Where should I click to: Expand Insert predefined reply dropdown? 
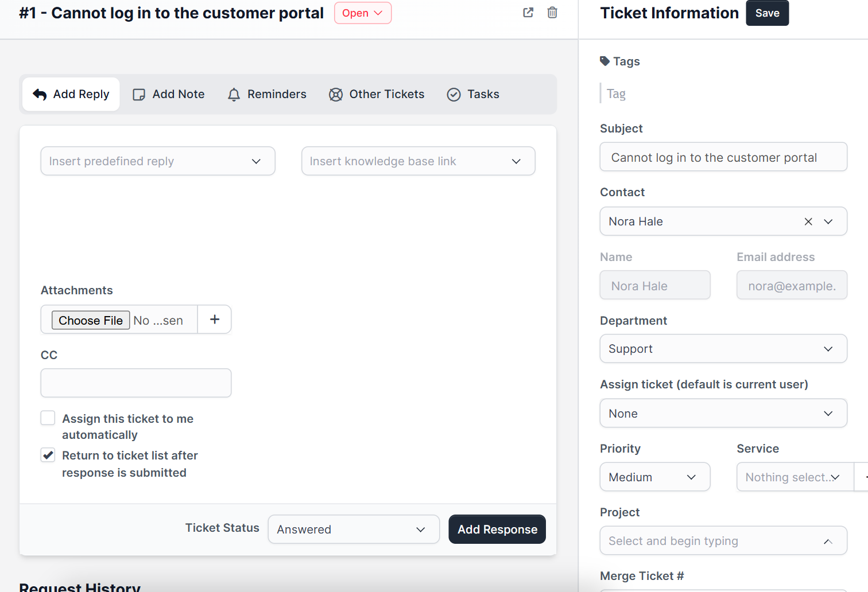[158, 161]
